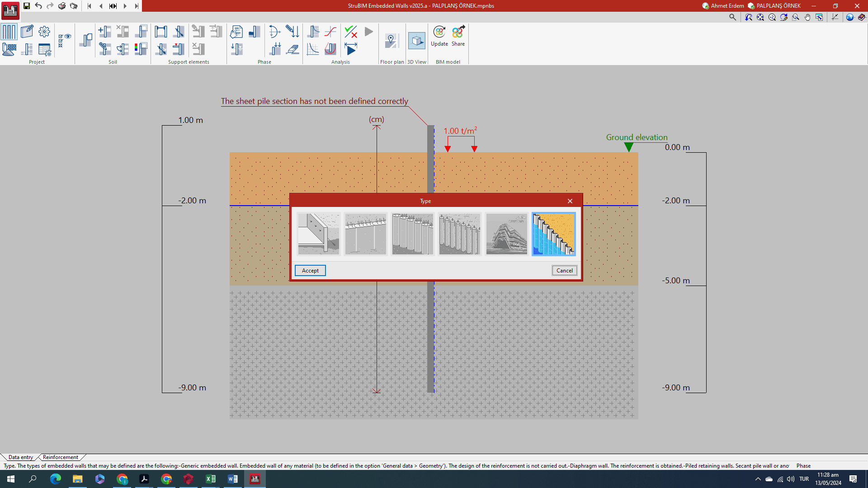Select the pan hand tool
Viewport: 868px width, 488px height.
click(807, 17)
